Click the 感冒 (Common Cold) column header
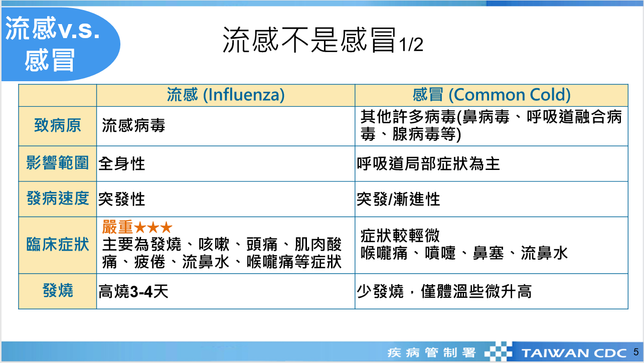Screen dimensions: 644x363 (492, 95)
